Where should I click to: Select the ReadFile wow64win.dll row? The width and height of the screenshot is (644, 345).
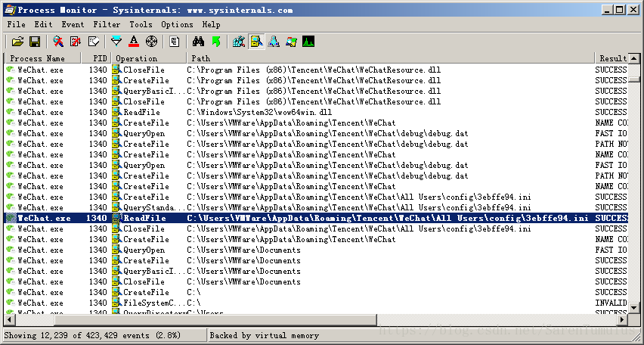click(316, 112)
